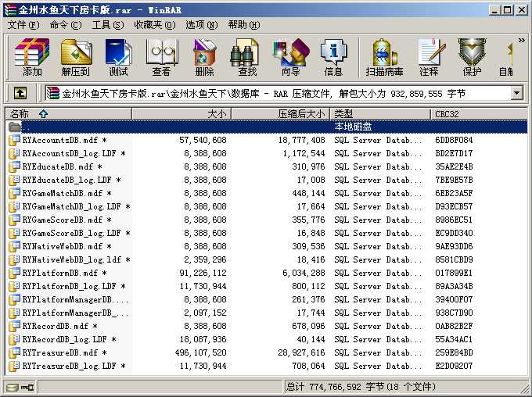The height and width of the screenshot is (397, 532).
Task: Click the WinRAR title bar app icon
Action: (10, 10)
